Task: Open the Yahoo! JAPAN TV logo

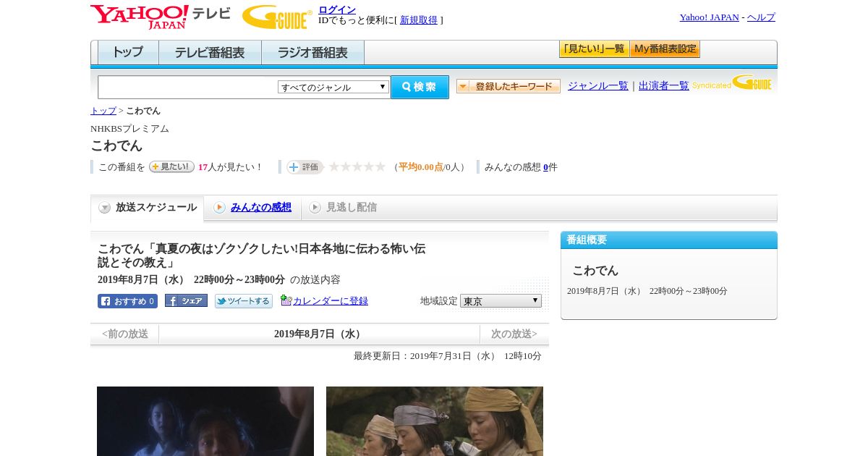Action: pyautogui.click(x=161, y=17)
